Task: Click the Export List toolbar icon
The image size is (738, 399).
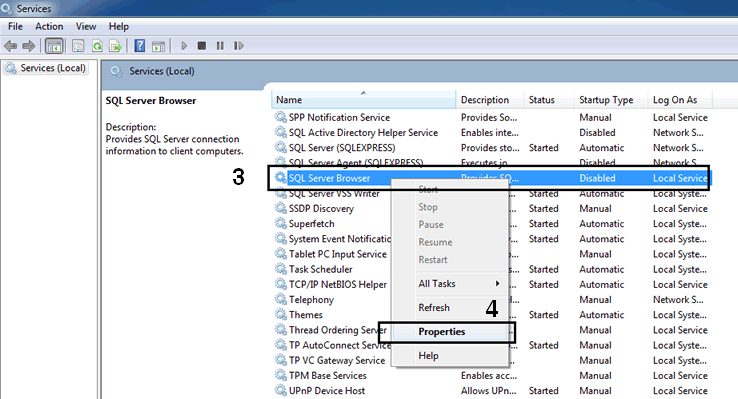Action: tap(115, 46)
